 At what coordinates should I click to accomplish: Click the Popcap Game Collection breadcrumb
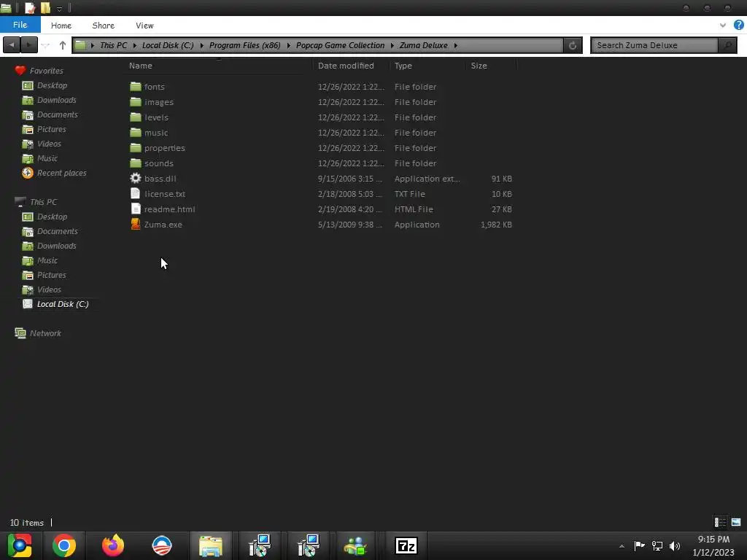tap(340, 45)
